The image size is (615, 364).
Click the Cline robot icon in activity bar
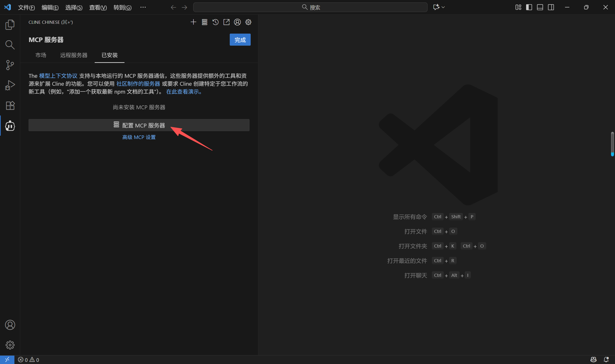click(10, 126)
